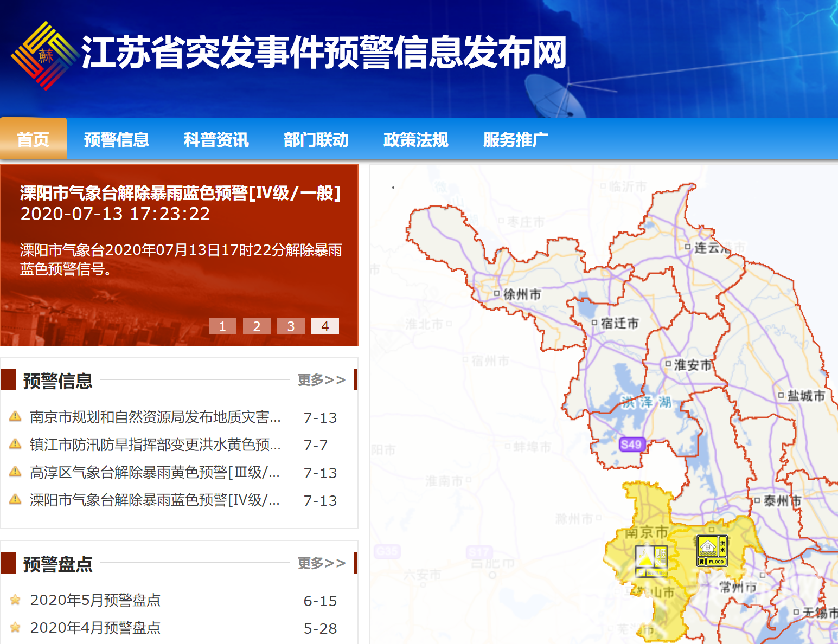The image size is (838, 644).
Task: Open the 首页 home tab
Action: click(x=34, y=139)
